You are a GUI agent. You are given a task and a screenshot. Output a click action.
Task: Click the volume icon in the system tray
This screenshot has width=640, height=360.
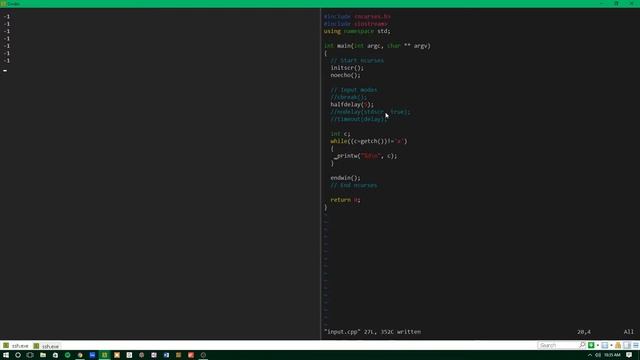point(598,355)
